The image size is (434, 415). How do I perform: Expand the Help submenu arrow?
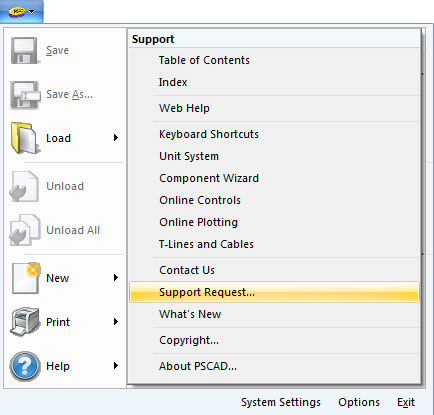point(116,366)
